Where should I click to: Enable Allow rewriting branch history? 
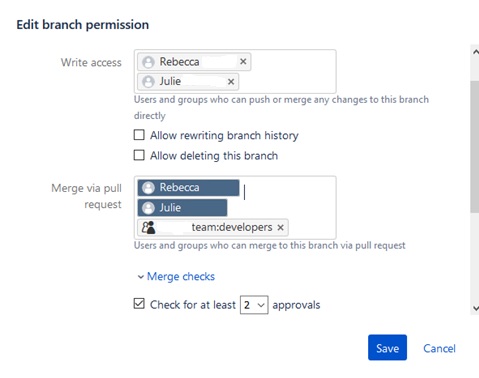tap(139, 135)
